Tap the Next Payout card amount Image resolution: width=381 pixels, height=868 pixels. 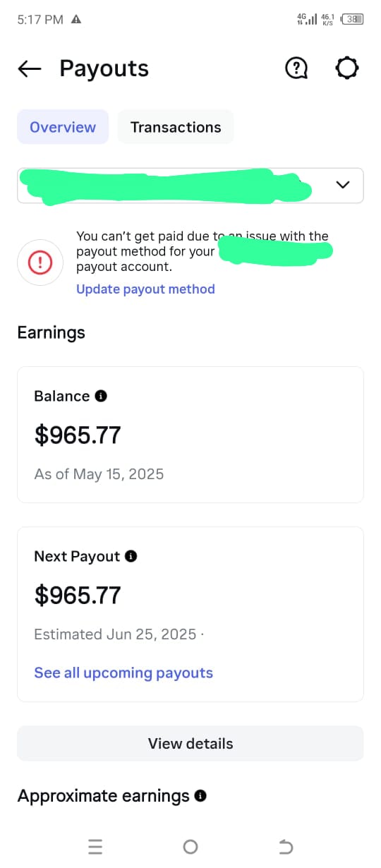(x=78, y=596)
